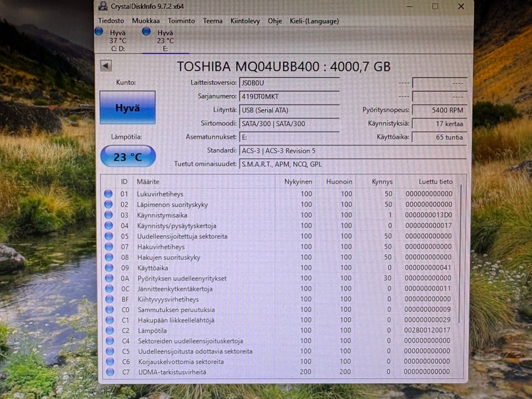
Task: Click status icon of Uudelleensijoitusta odottavia sektoreita row
Action: 110,351
